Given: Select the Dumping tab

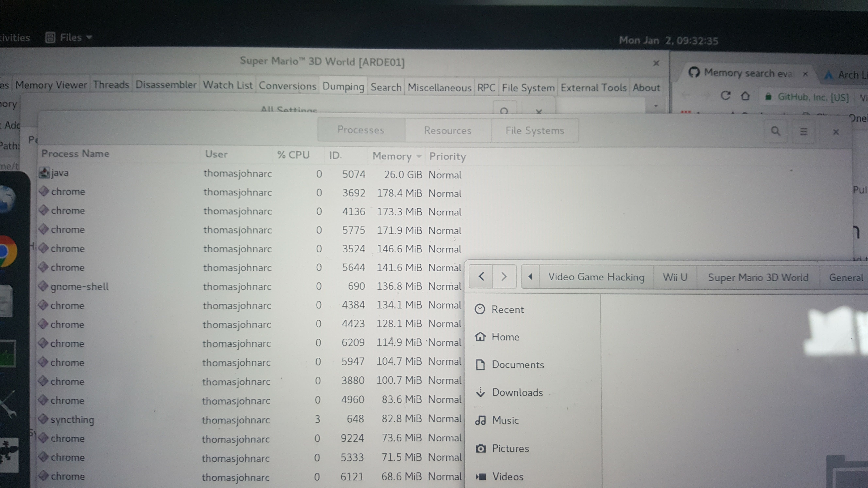Looking at the screenshot, I should [343, 87].
